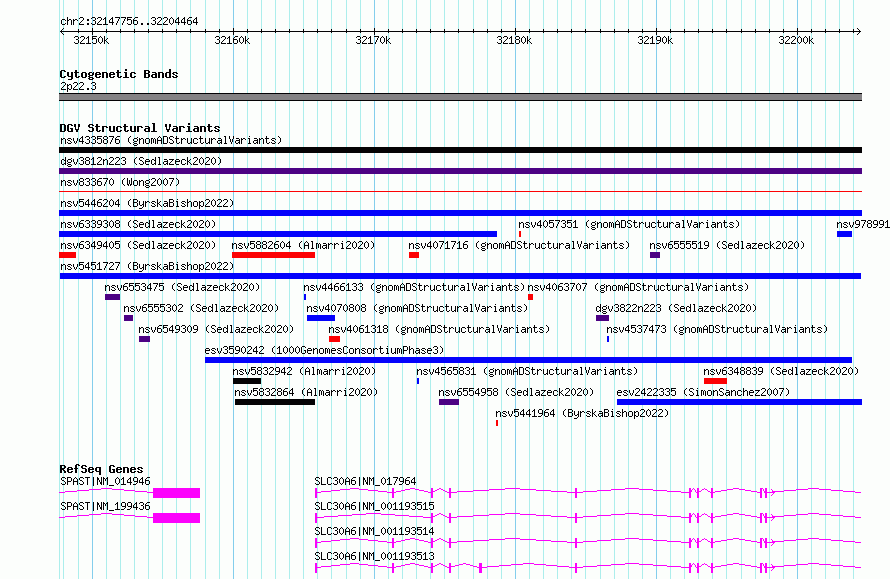Image resolution: width=890 pixels, height=579 pixels.
Task: Click the nsv4335876 gnomAD variant label
Action: (x=171, y=140)
